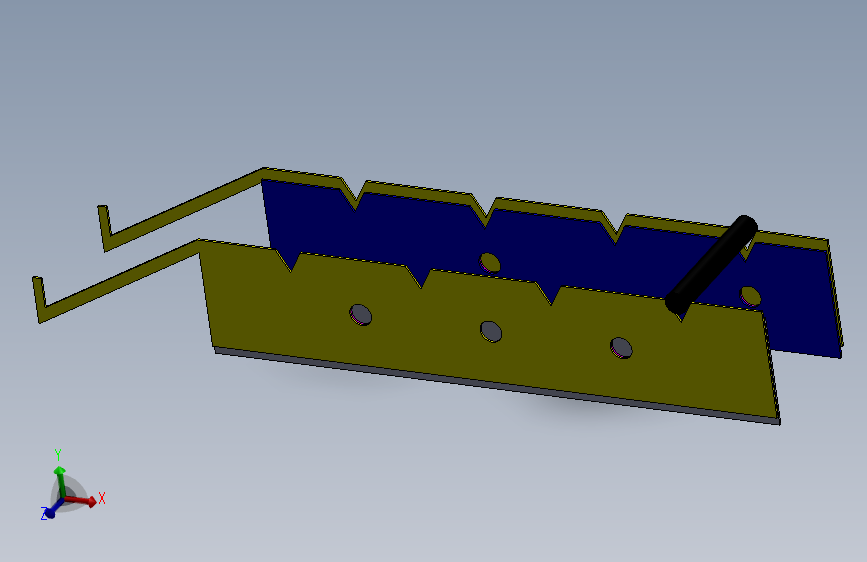Pick the leftmost hole in the front plate
The image size is (867, 562).
click(x=361, y=315)
